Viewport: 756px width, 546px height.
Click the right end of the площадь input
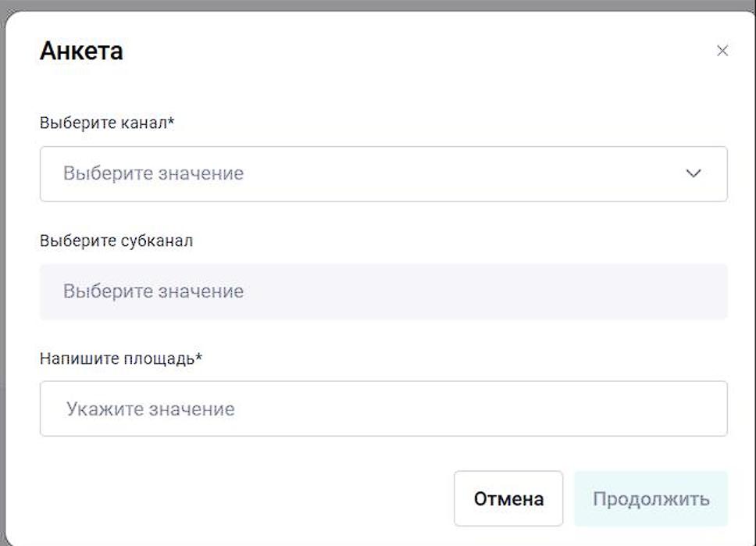coord(703,409)
